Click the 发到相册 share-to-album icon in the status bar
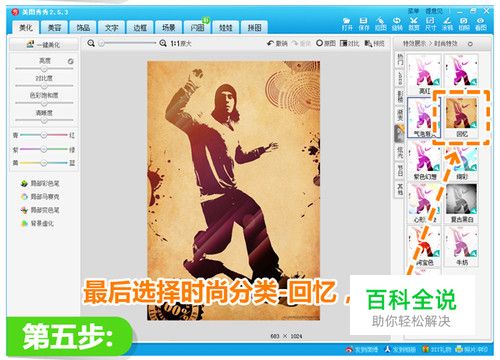 click(387, 349)
